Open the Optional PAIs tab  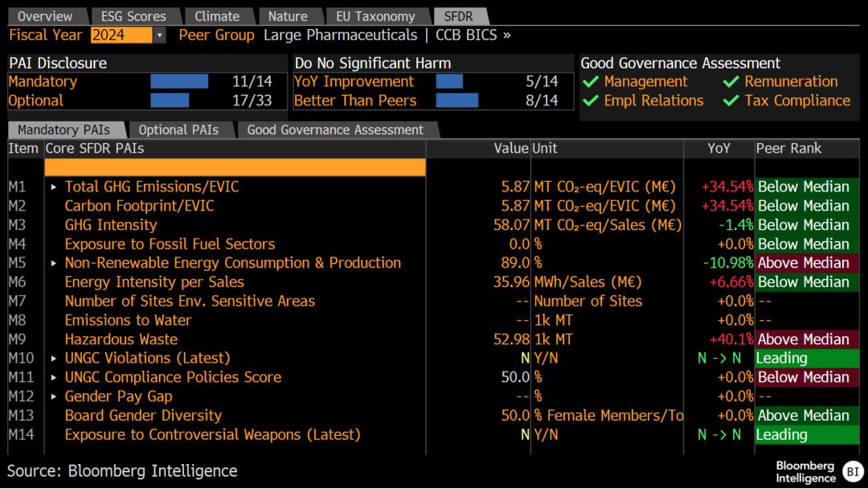pyautogui.click(x=178, y=129)
